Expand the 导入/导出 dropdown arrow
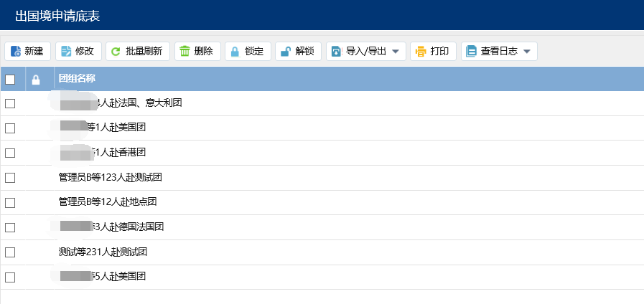Viewport: 644px width, 304px height. click(395, 52)
